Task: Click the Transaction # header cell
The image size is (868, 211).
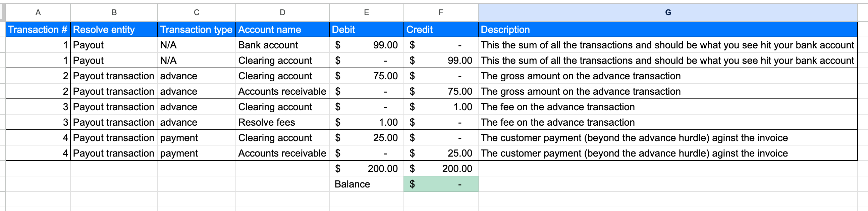Action: pos(38,30)
